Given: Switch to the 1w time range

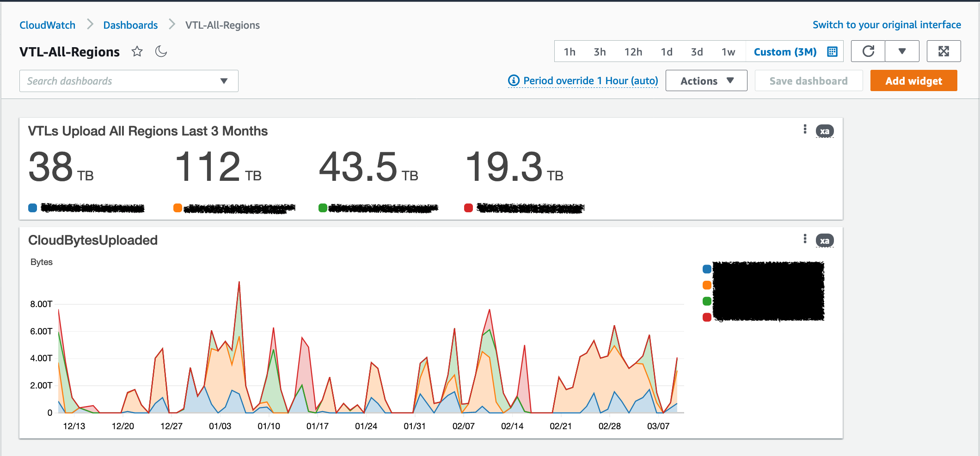Looking at the screenshot, I should coord(728,52).
